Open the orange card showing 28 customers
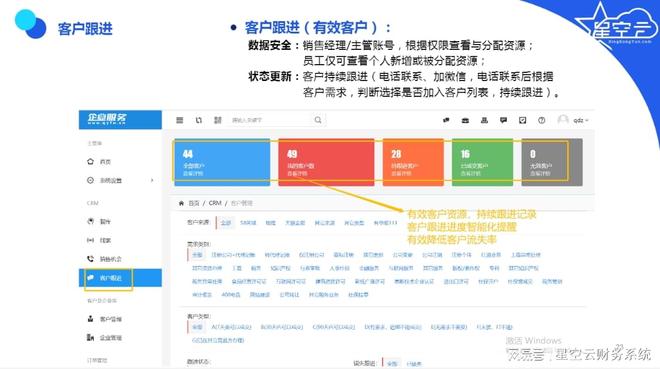Viewport: 660px width, 369px height. (413, 162)
